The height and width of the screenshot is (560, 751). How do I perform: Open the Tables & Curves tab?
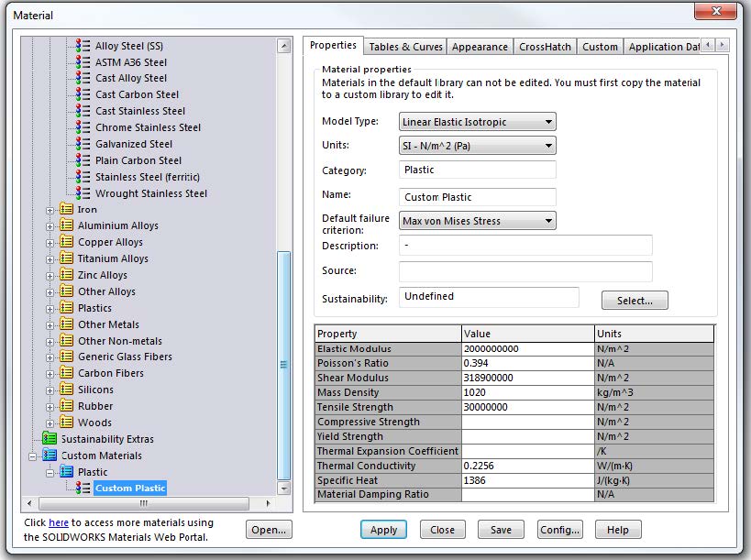click(x=406, y=46)
